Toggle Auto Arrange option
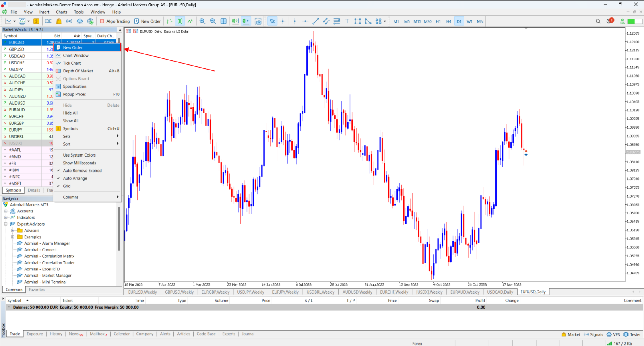The height and width of the screenshot is (346, 644). 87,178
